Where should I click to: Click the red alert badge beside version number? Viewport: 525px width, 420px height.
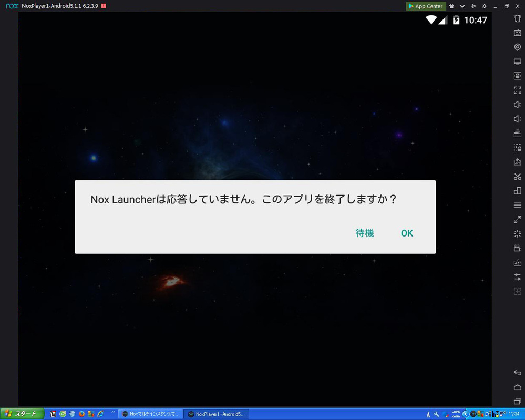(x=104, y=6)
